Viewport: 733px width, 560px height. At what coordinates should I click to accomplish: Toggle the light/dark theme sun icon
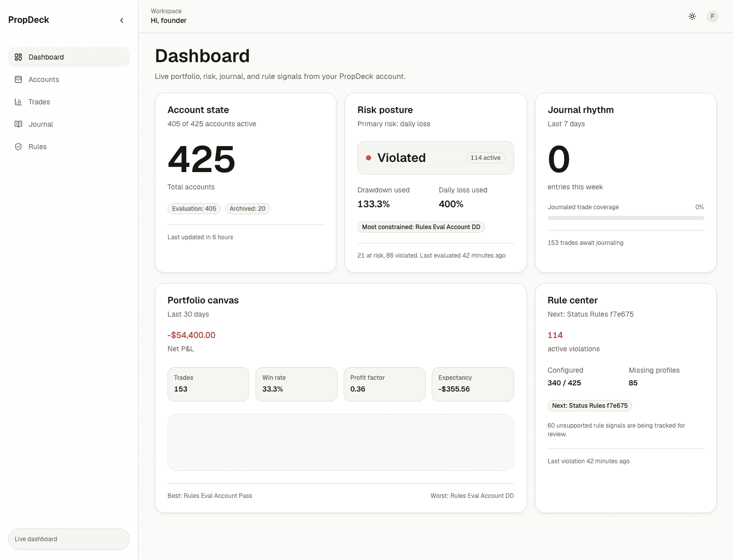692,16
